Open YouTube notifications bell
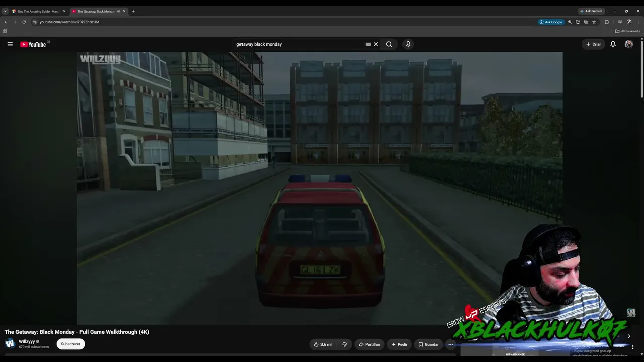 [613, 44]
